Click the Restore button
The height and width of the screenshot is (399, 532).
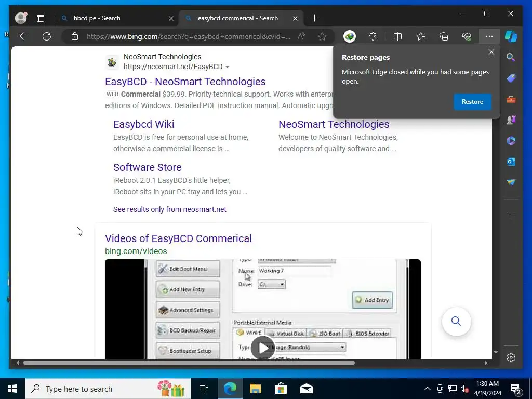tap(472, 102)
